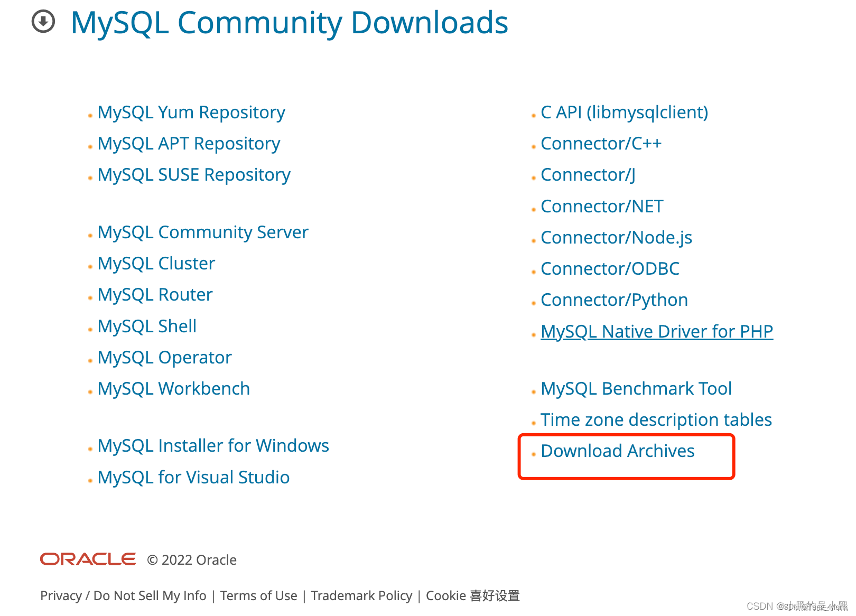
Task: Open Cookie 喜好设置 footer link
Action: point(473,596)
